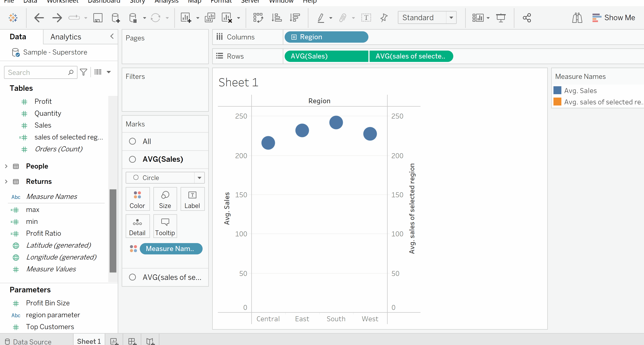Select the AVG(sales of se... marks card

pos(172,277)
